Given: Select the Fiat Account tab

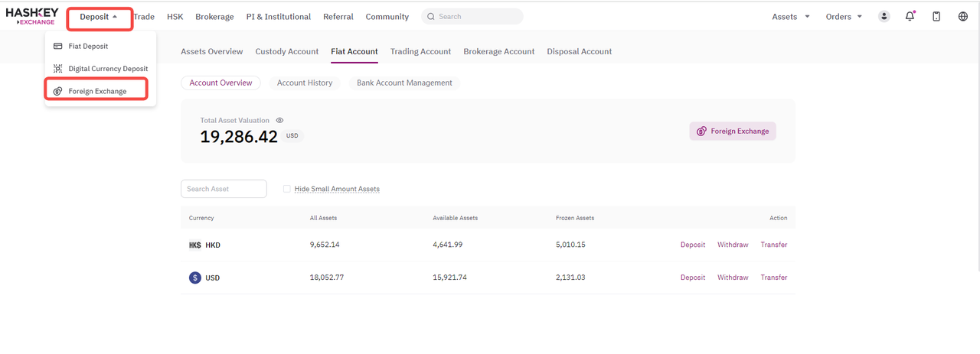Looking at the screenshot, I should pyautogui.click(x=354, y=51).
